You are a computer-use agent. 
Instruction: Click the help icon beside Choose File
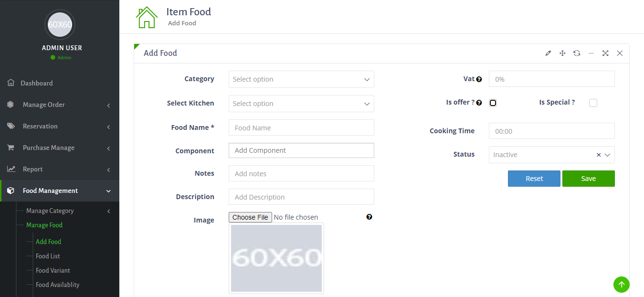(369, 217)
